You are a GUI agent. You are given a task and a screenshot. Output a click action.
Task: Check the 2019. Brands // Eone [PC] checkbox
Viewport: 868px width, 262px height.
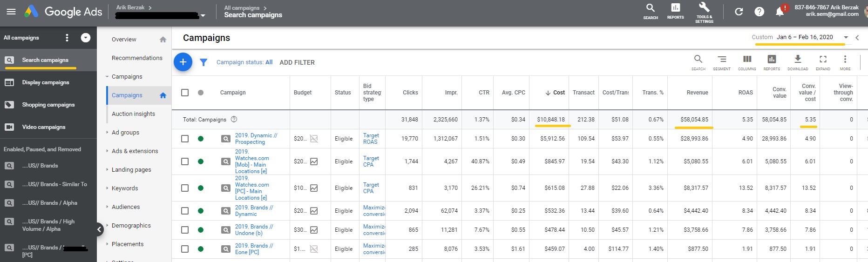pyautogui.click(x=185, y=249)
